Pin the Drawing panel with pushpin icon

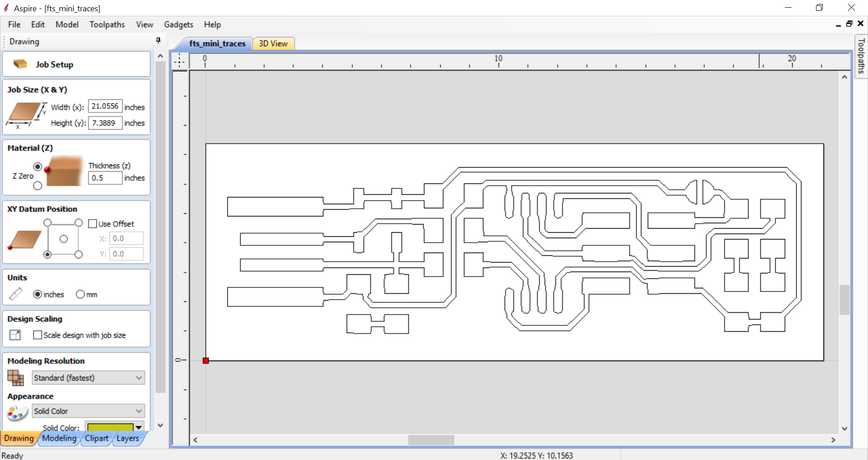[x=158, y=41]
